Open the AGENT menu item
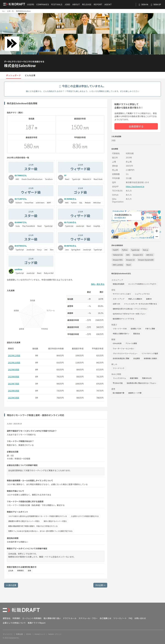This screenshot has width=165, height=644. point(108,5)
